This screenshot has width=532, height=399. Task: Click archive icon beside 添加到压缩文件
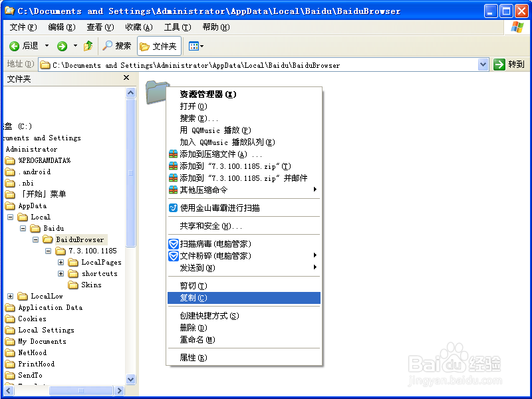[174, 154]
